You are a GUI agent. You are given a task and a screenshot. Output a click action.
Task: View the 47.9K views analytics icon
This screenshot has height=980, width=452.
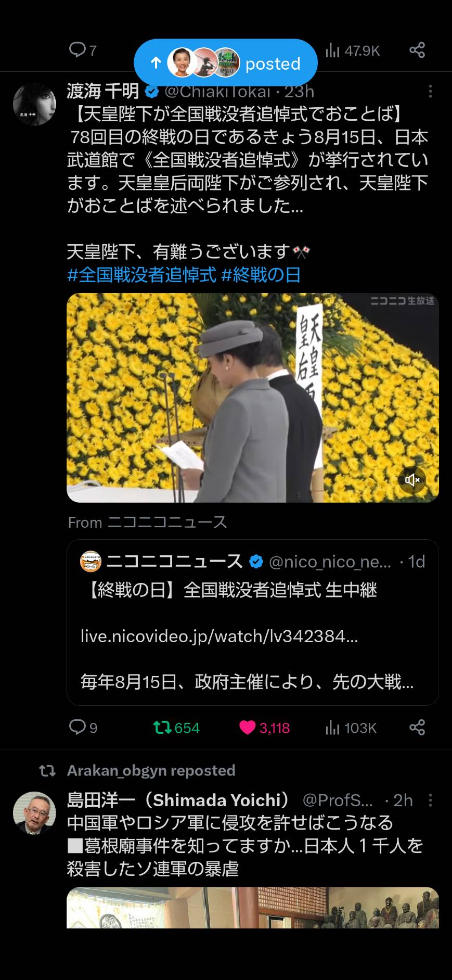353,50
